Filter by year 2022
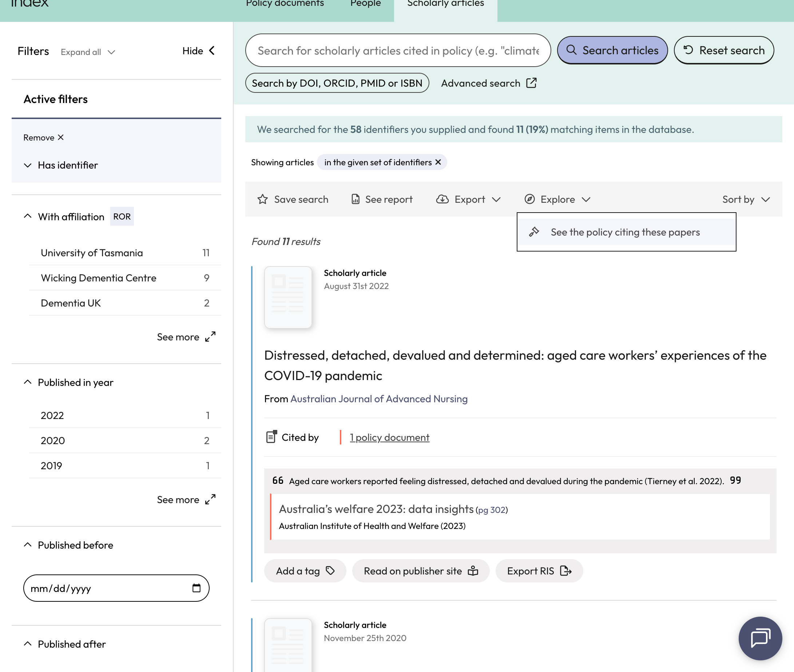This screenshot has width=794, height=672. click(125, 415)
